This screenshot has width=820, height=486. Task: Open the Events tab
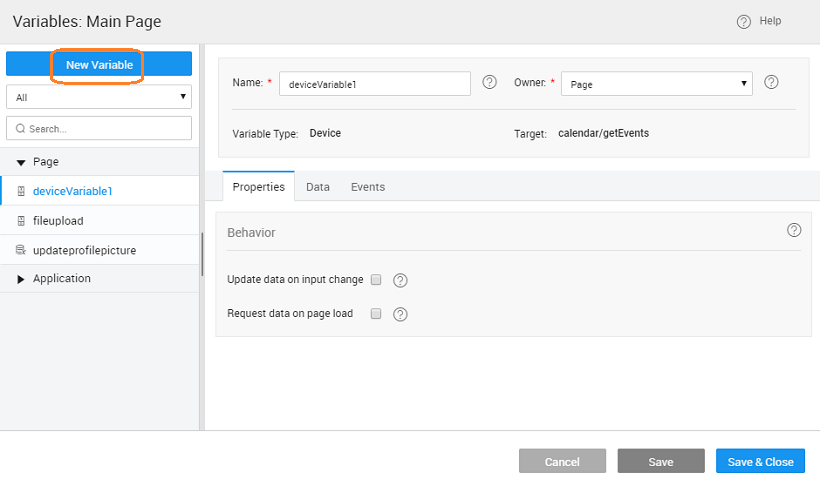[x=367, y=187]
